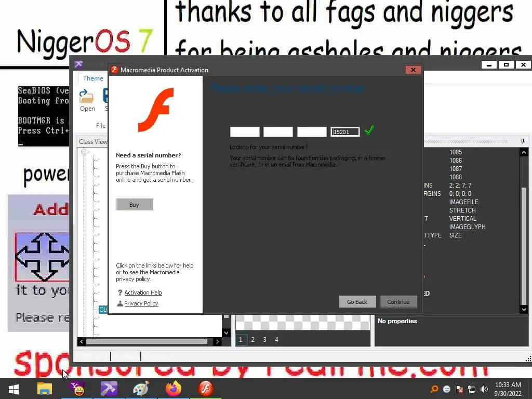This screenshot has width=532, height=399.
Task: Open the Action Center flag tray icon
Action: click(x=459, y=389)
